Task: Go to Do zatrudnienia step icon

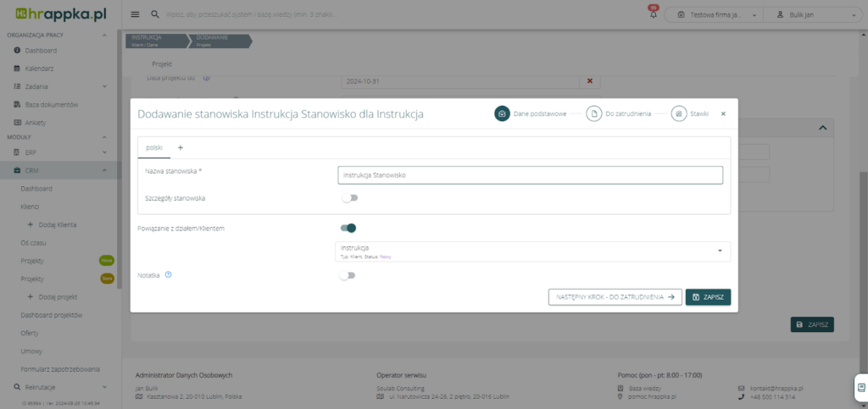Action: pyautogui.click(x=593, y=113)
